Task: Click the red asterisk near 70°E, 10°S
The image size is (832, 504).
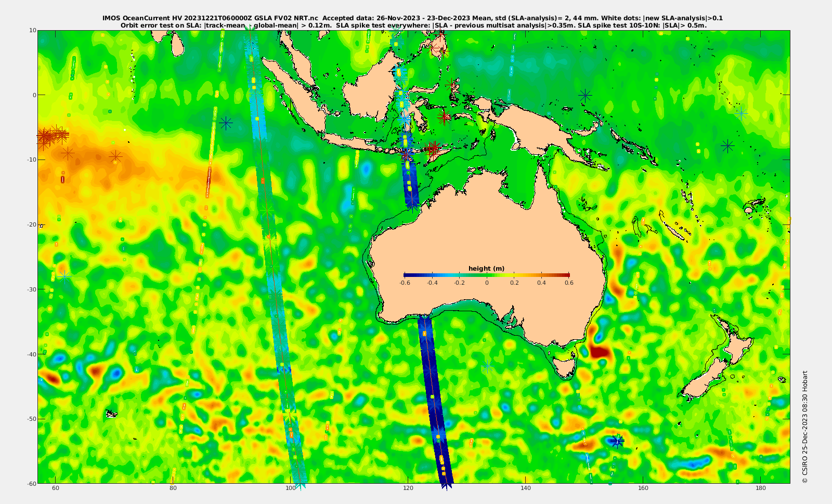Action: (115, 156)
